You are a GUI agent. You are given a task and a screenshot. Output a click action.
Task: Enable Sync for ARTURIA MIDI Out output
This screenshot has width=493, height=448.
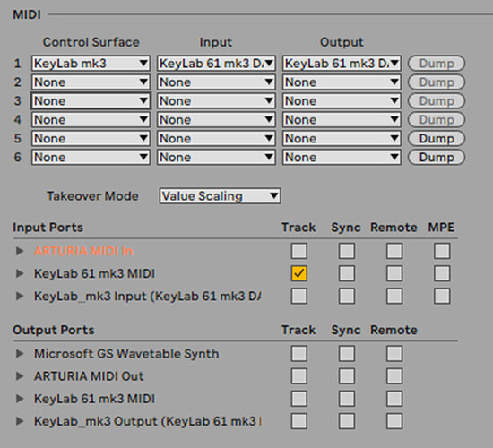click(x=347, y=376)
